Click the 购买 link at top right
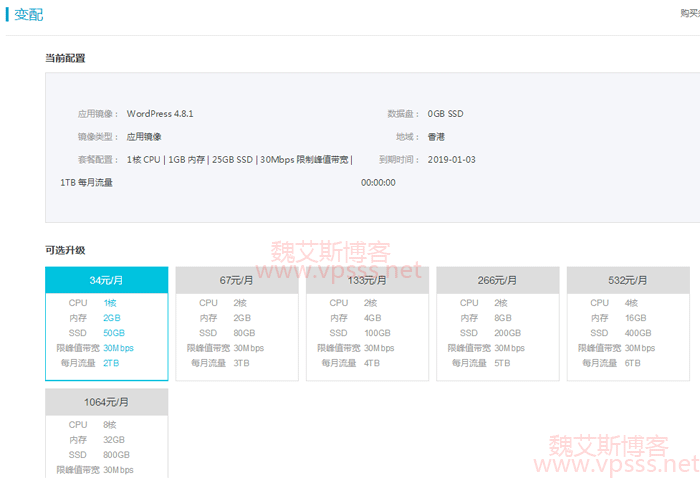The image size is (700, 478). tap(689, 14)
